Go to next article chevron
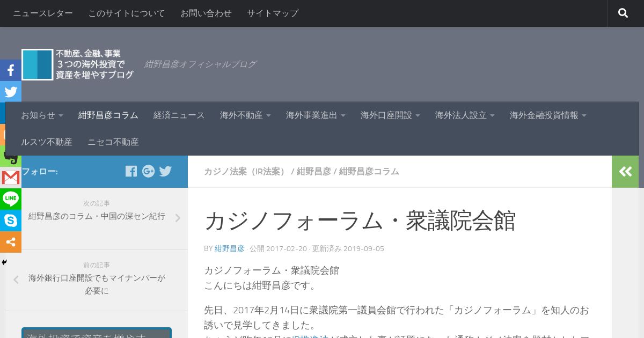 click(178, 218)
